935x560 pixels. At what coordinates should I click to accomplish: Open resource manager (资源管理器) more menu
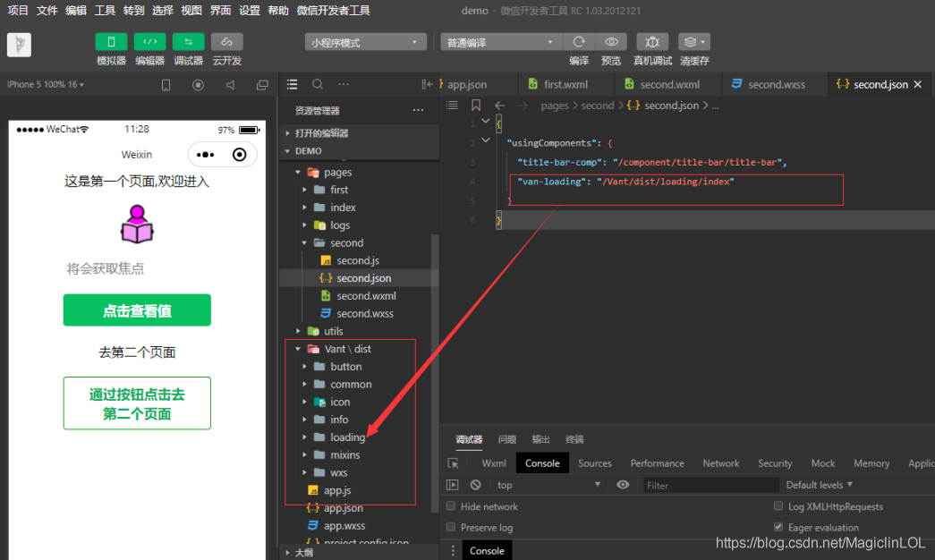coord(418,110)
